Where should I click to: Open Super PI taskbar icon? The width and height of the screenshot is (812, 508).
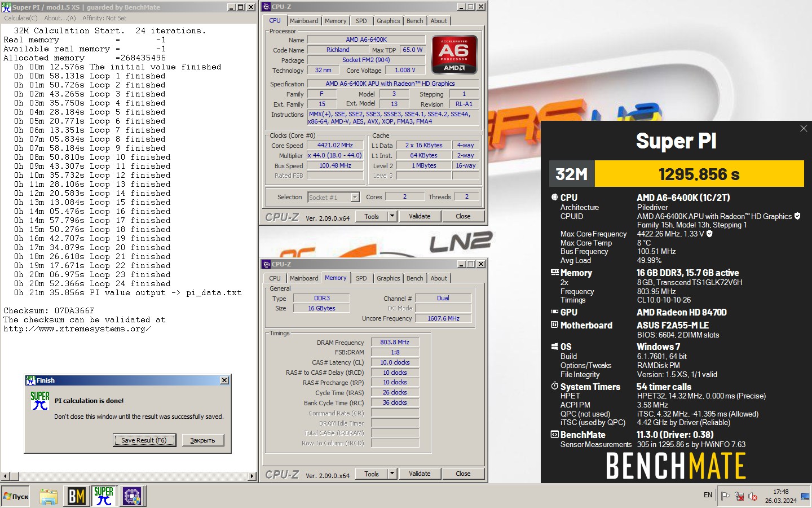104,496
